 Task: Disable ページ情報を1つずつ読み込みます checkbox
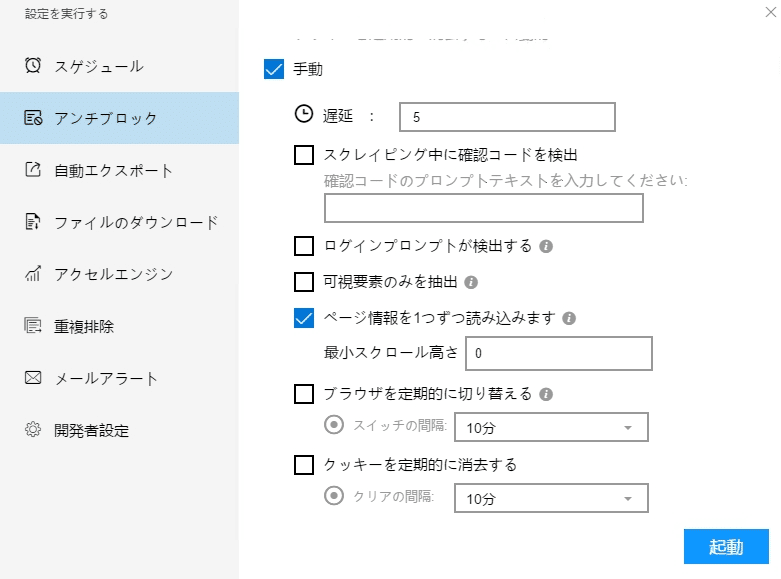[304, 318]
